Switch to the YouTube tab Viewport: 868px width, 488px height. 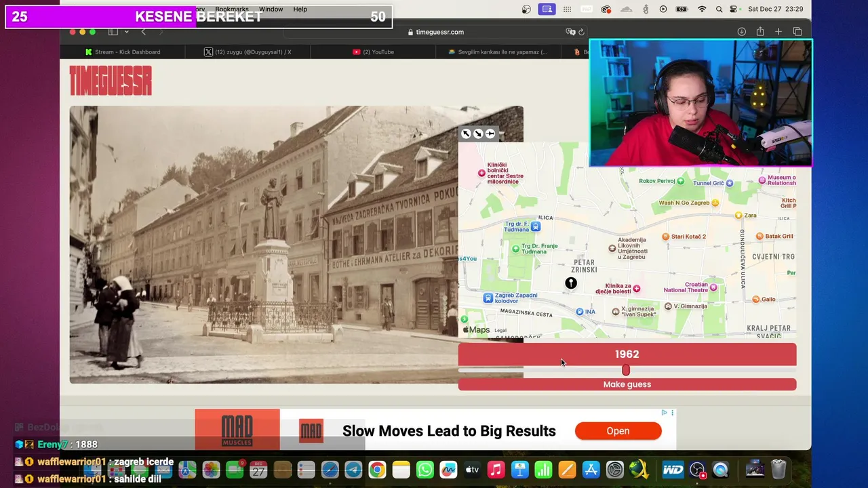point(373,52)
